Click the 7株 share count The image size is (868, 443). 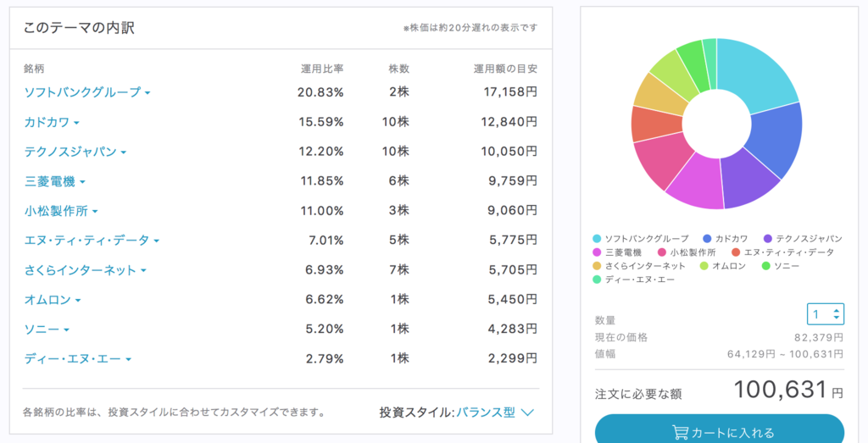(399, 270)
